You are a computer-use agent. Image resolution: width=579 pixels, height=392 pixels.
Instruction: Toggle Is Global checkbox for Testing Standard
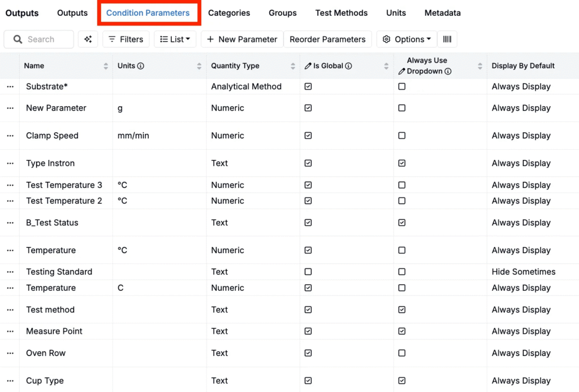[308, 272]
